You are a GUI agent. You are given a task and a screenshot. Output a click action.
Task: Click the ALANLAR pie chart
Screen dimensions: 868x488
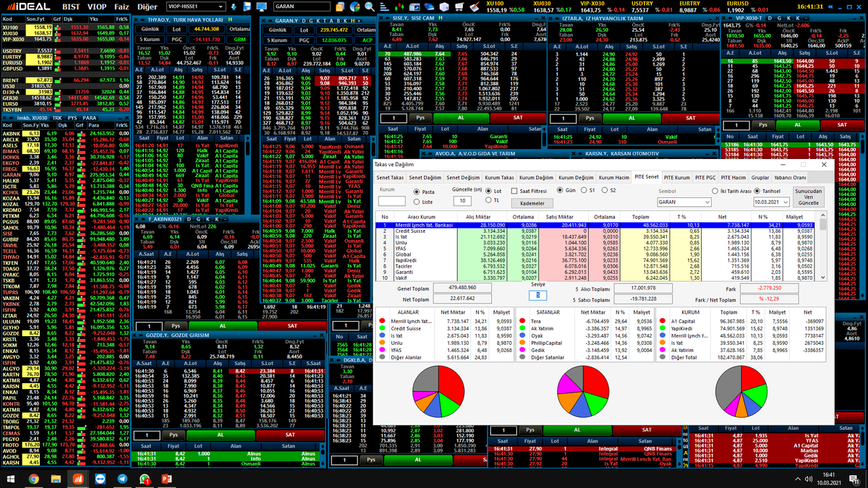tap(438, 393)
